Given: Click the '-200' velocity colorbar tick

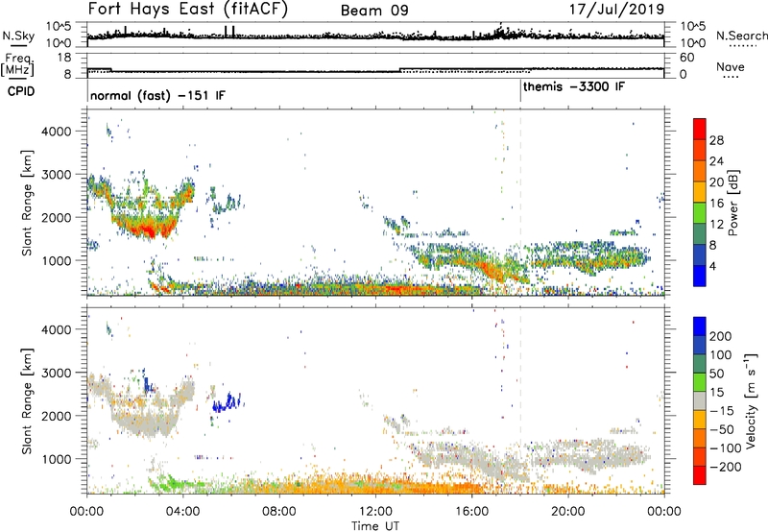Looking at the screenshot, I should tap(725, 467).
